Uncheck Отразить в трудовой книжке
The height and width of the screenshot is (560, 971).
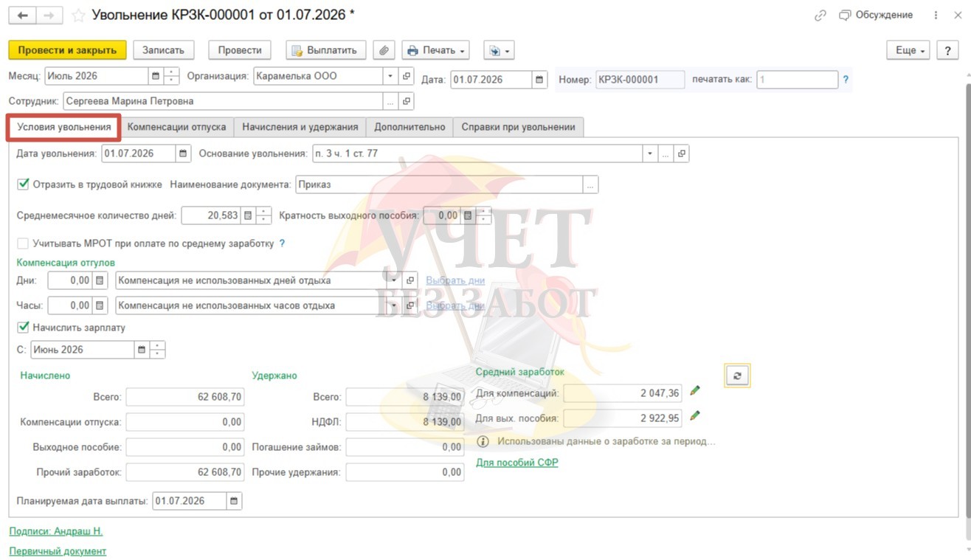pyautogui.click(x=23, y=184)
